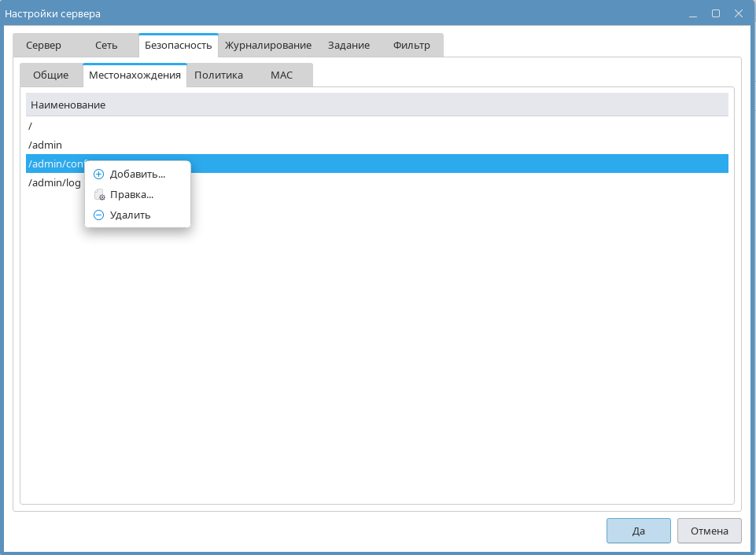Click the plus icon next to Добавить

coord(98,175)
